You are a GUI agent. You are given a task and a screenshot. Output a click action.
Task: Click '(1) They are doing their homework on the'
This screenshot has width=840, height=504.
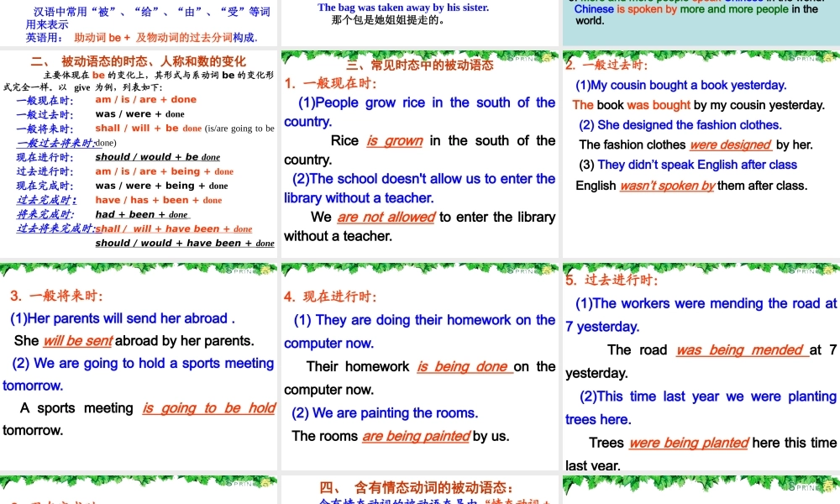tap(424, 320)
